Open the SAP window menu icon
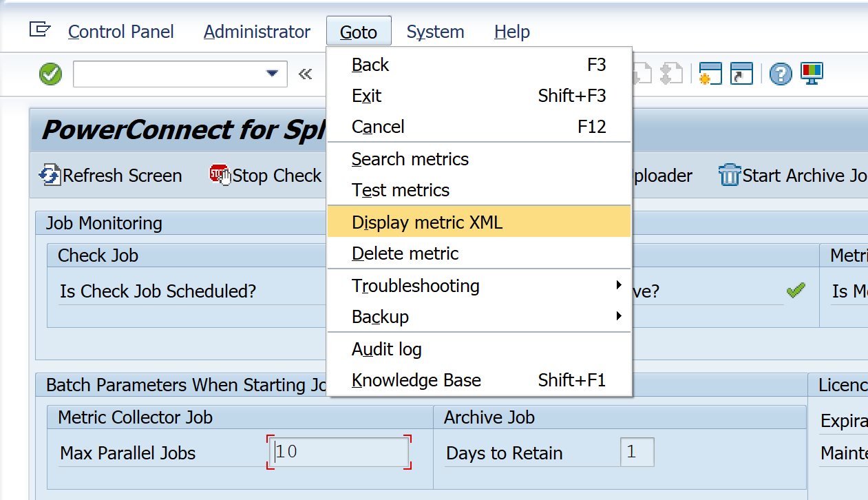The width and height of the screenshot is (868, 500). point(40,30)
